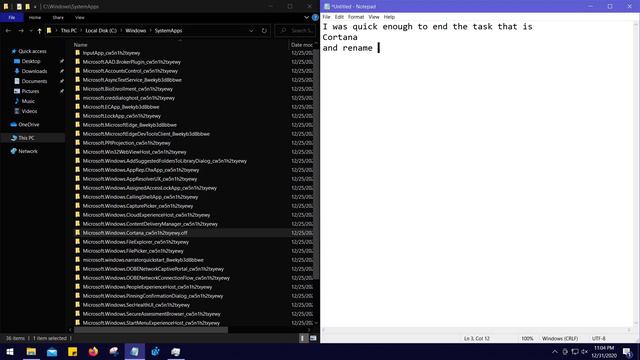Select Downloads in navigation pane

(34, 71)
